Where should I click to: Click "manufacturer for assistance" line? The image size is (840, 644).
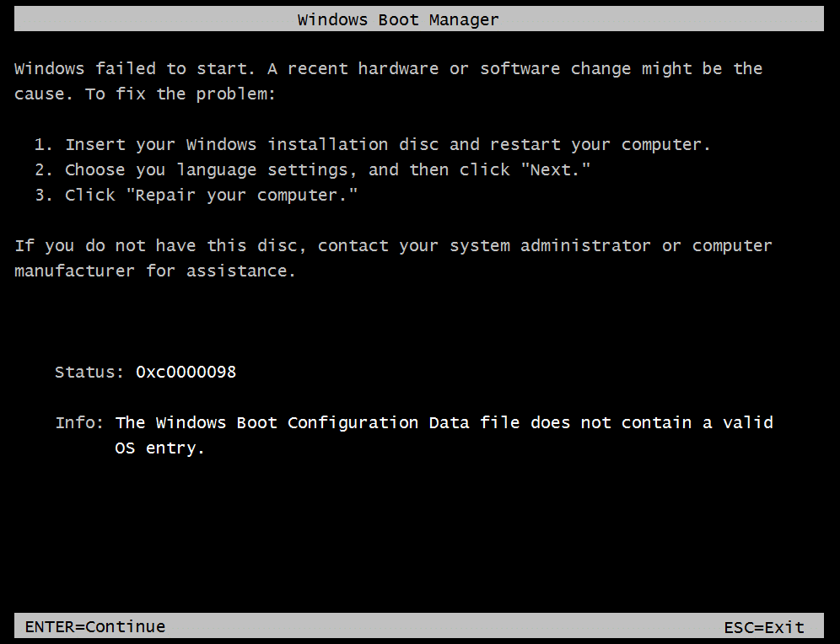point(155,271)
